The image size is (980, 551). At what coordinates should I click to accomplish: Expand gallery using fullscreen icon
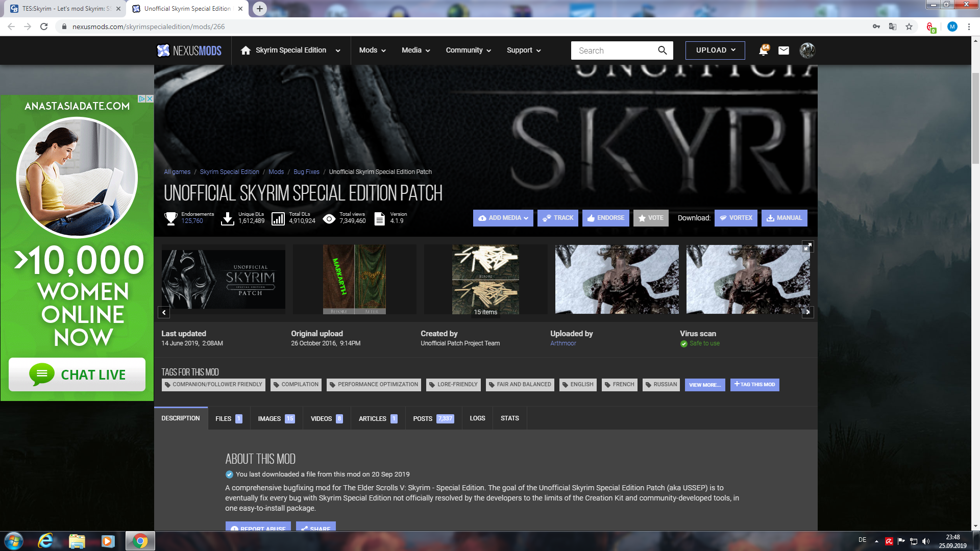807,247
